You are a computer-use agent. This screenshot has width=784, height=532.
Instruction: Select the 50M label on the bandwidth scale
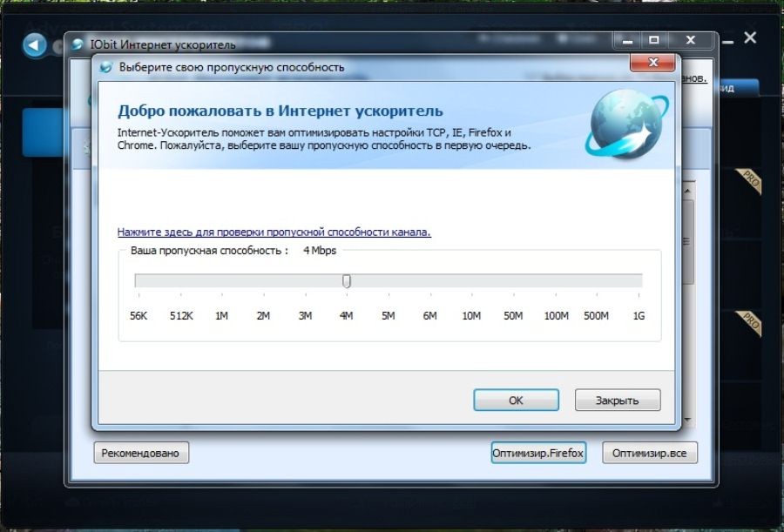pos(513,316)
